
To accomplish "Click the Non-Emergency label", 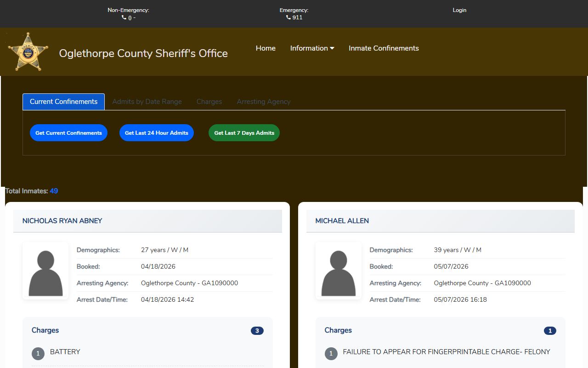I will pyautogui.click(x=129, y=10).
